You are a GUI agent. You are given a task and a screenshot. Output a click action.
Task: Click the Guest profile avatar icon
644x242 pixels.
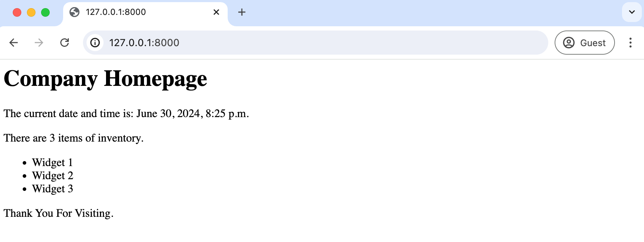[569, 43]
